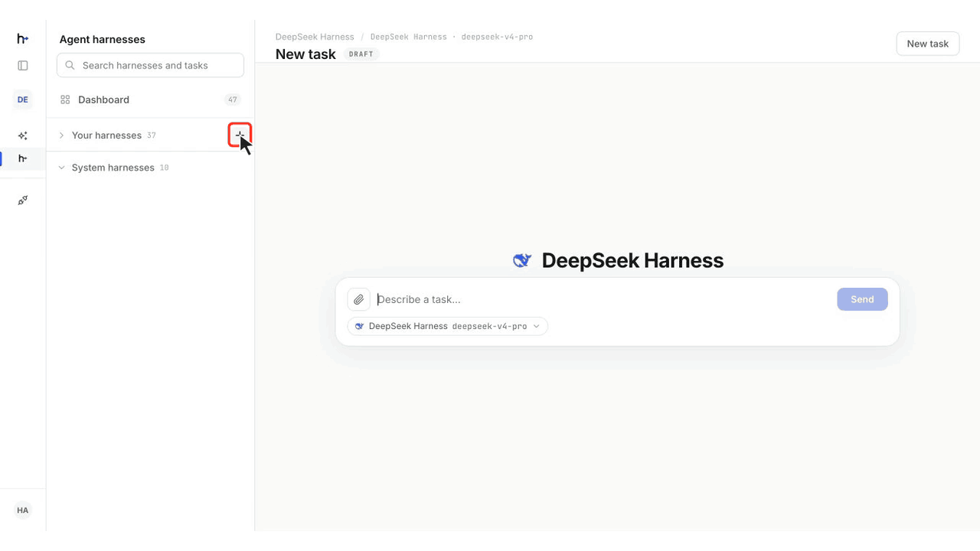980x551 pixels.
Task: Click the search magnifier icon
Action: (x=70, y=66)
